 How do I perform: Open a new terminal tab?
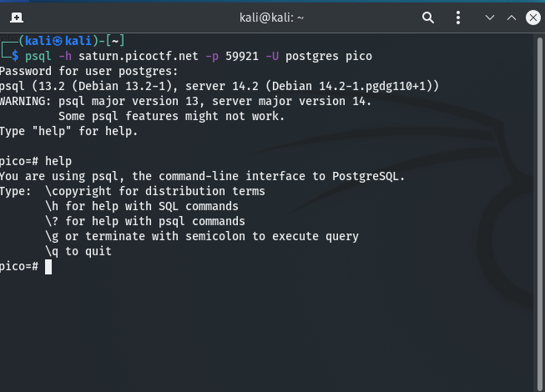tap(17, 17)
